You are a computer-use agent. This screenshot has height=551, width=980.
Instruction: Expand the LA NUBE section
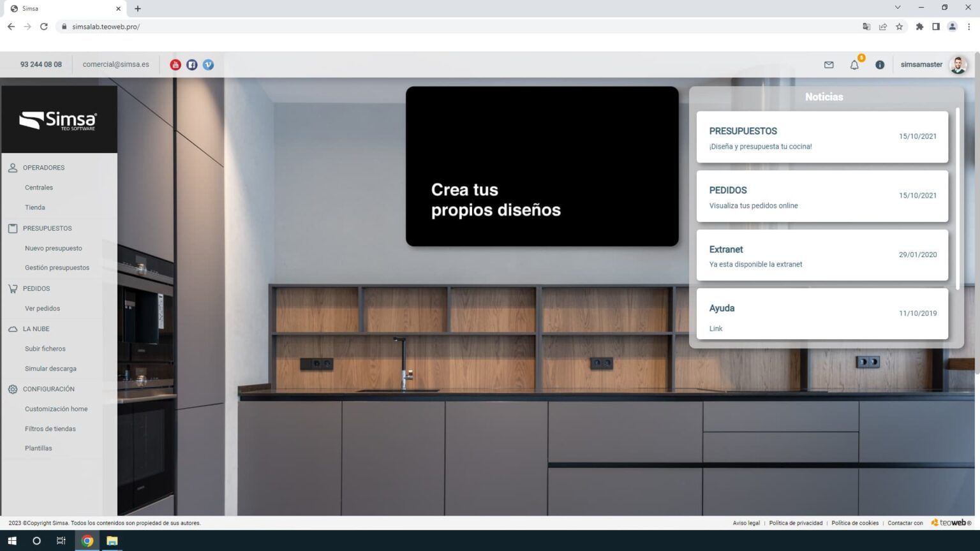[x=36, y=329]
